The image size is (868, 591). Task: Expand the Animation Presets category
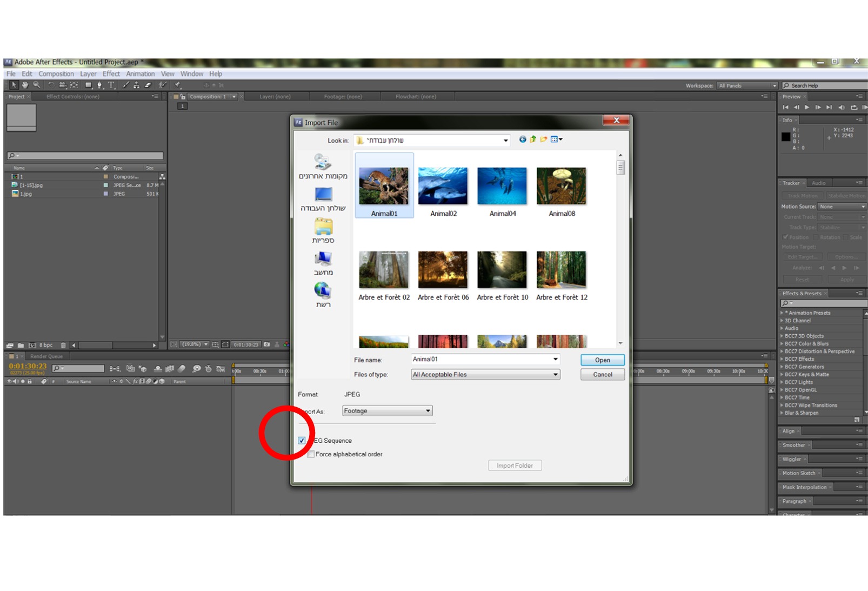click(782, 313)
